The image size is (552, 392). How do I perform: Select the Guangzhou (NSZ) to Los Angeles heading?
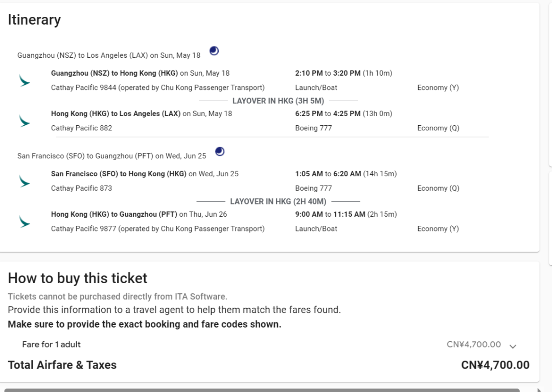(109, 55)
